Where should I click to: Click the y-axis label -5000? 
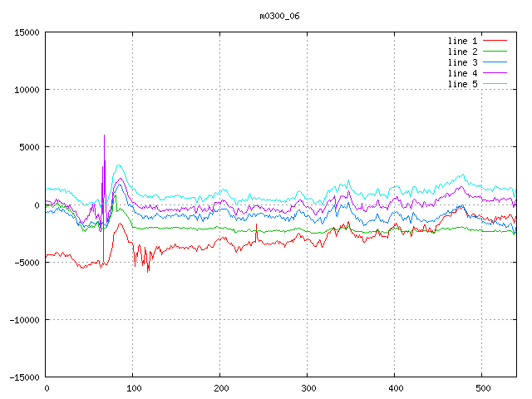click(x=27, y=263)
